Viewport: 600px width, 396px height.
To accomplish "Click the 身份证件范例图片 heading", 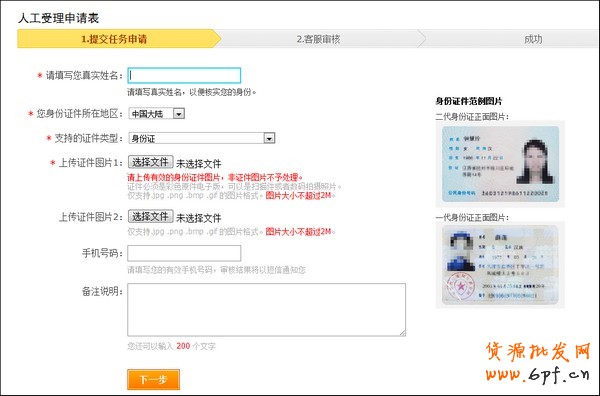I will point(469,101).
